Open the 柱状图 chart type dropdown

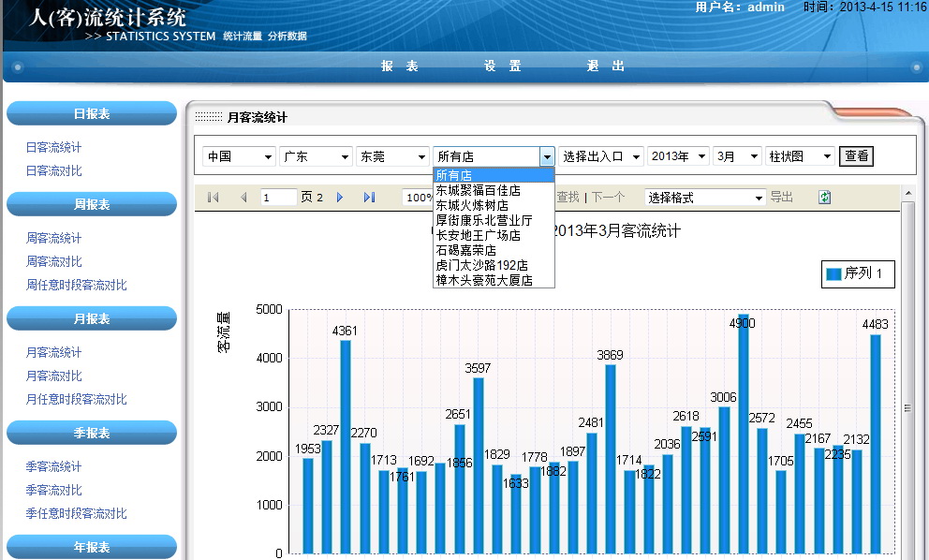tap(800, 156)
